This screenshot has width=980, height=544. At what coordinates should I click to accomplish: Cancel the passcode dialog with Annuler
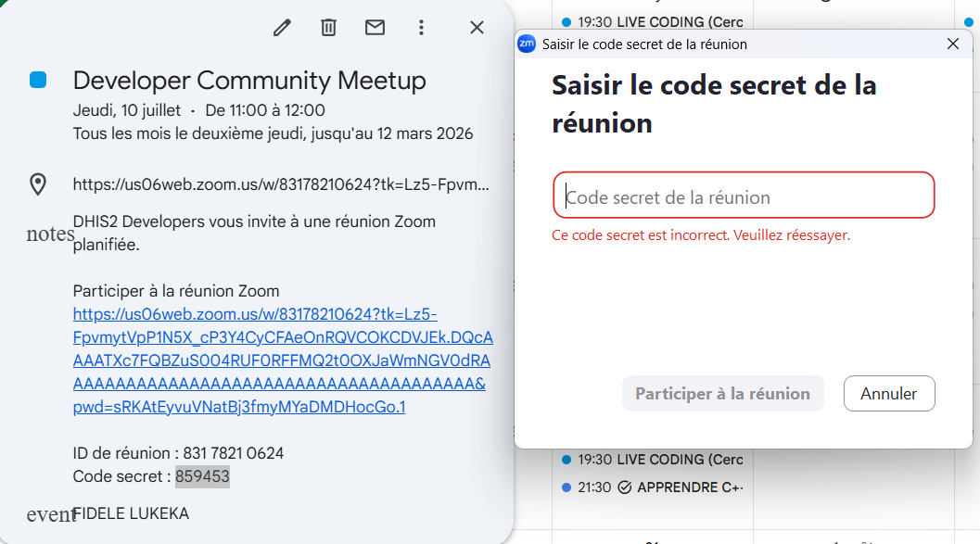[x=889, y=394]
